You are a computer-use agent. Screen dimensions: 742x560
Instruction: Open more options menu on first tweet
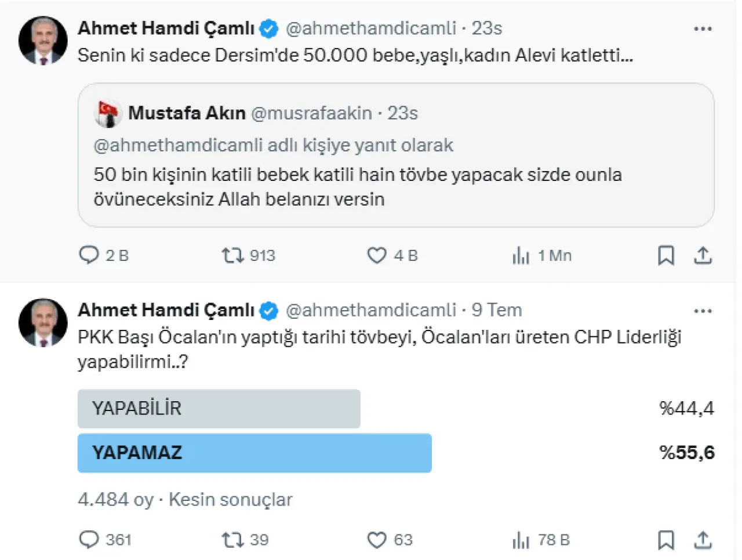tap(703, 28)
